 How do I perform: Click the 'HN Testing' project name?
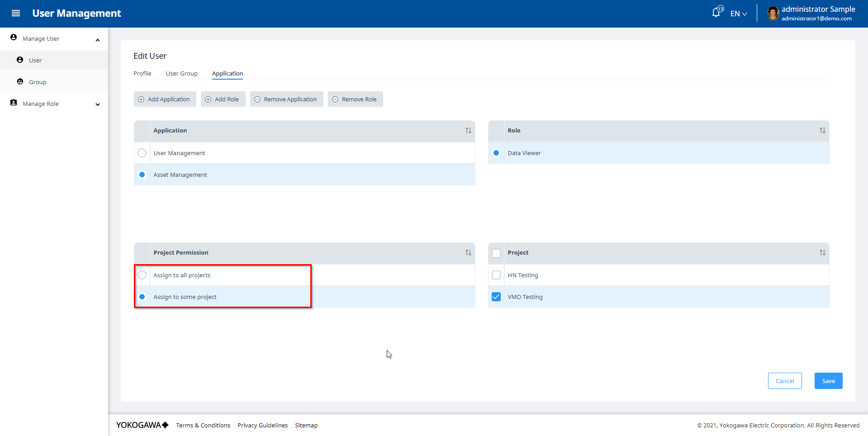523,275
